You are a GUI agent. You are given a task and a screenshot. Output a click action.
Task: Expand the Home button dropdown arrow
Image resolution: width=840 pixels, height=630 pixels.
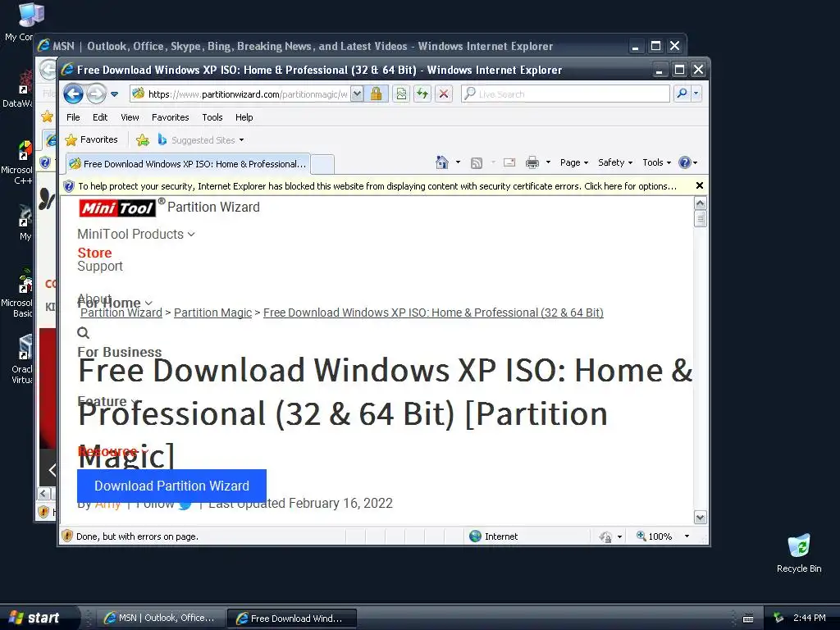pos(458,162)
